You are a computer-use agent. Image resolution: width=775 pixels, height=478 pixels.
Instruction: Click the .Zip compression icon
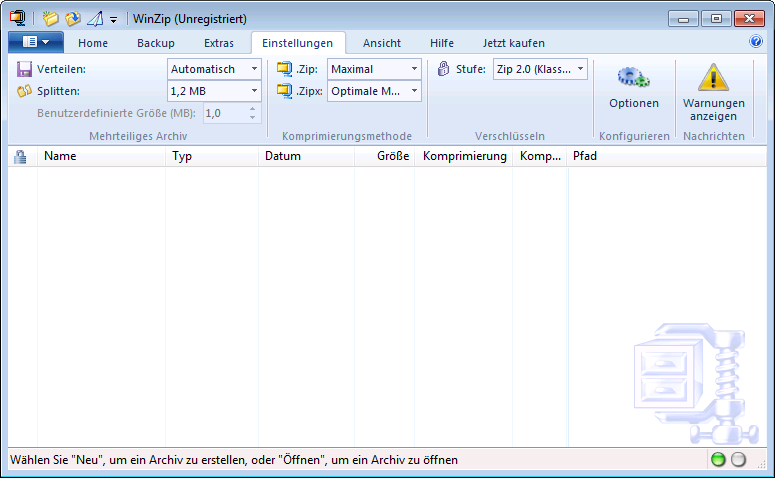click(284, 69)
